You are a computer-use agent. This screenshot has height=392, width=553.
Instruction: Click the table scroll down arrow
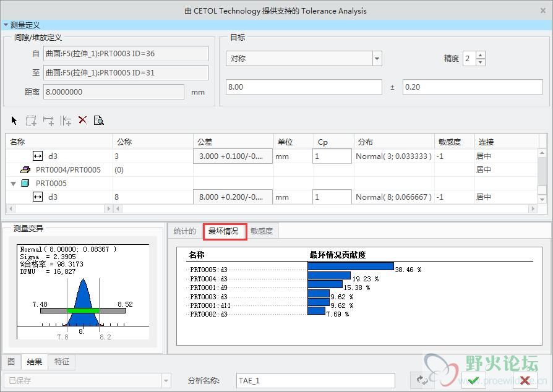[x=542, y=200]
